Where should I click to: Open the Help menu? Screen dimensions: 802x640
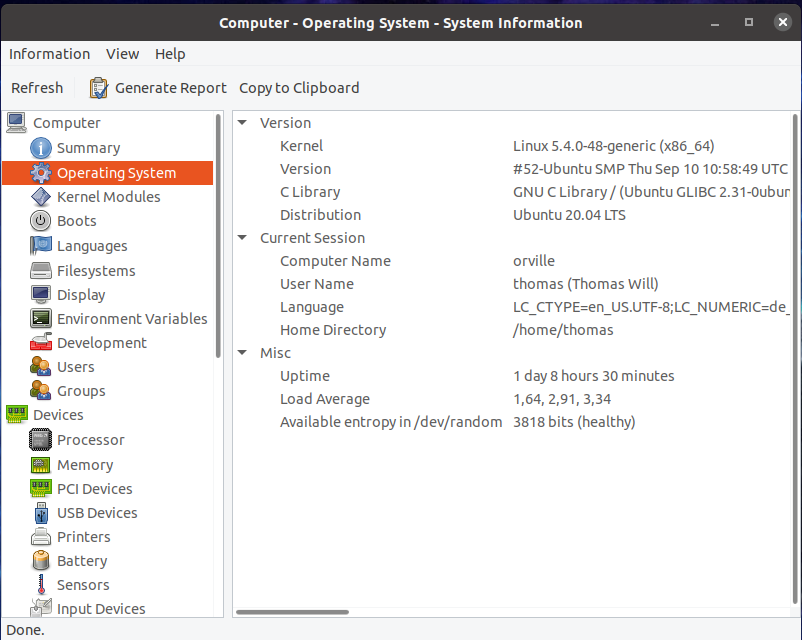click(x=170, y=54)
